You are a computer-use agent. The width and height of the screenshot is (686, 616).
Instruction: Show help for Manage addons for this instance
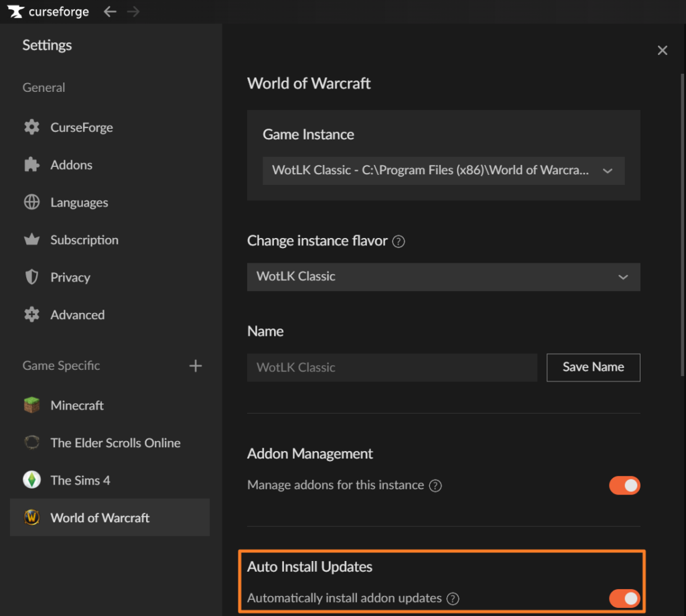[x=435, y=485]
